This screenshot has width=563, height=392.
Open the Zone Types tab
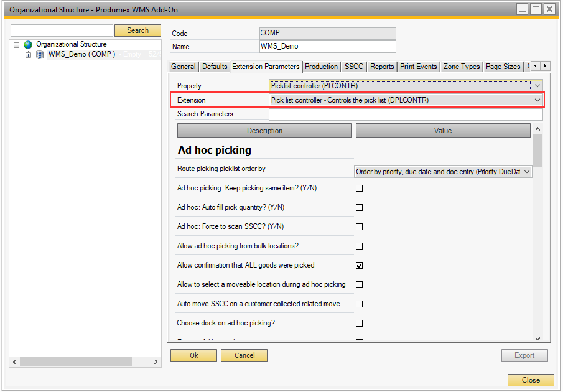click(x=462, y=67)
